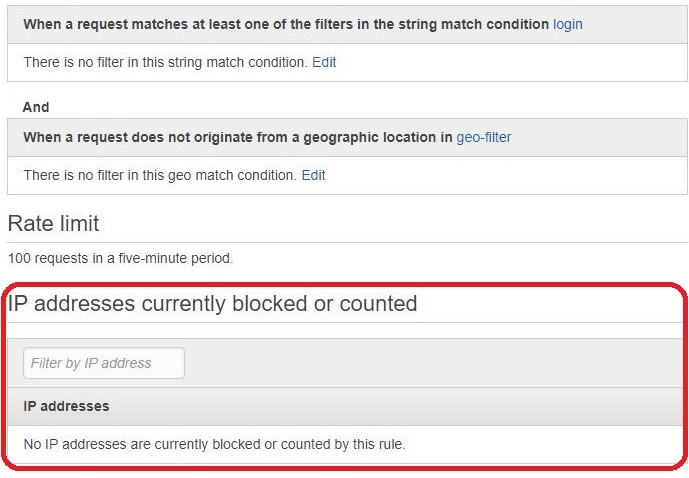Click the IP addresses column header
This screenshot has height=478, width=689.
(x=66, y=406)
